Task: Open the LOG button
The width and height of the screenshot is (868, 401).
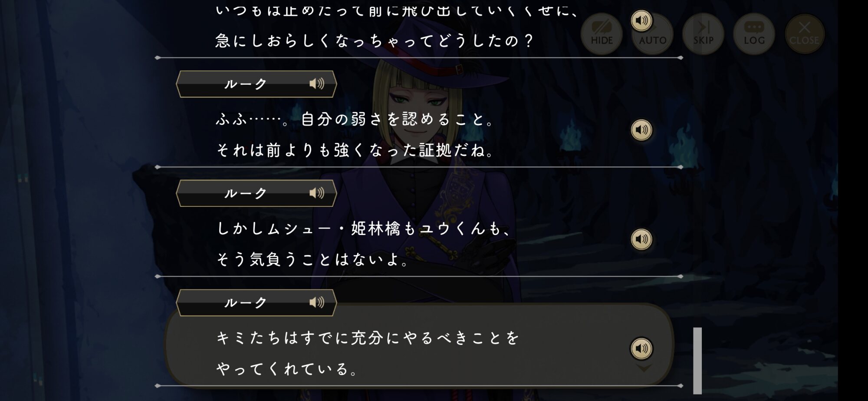Action: 754,34
